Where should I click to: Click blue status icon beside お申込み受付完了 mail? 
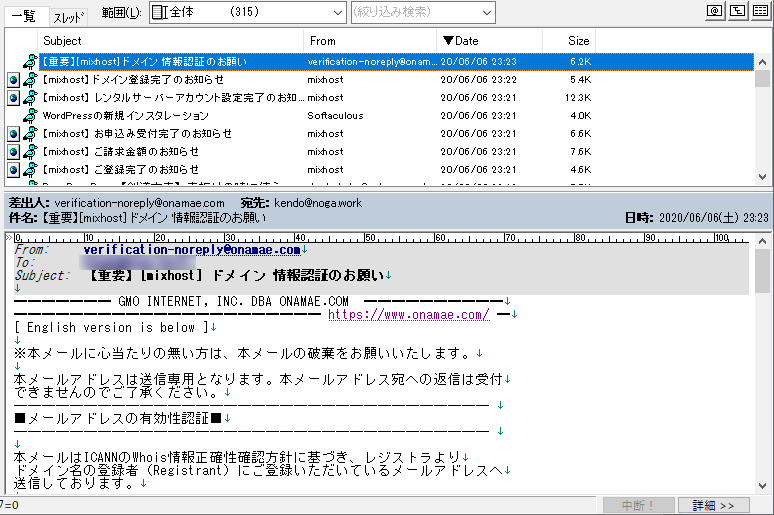point(14,133)
